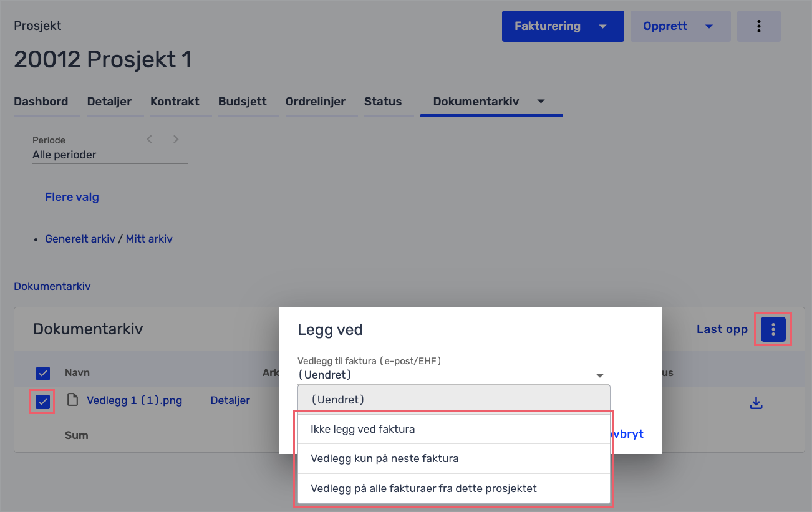The image size is (812, 512).
Task: Open the Dokumentarkiv three-dot menu
Action: click(x=773, y=329)
